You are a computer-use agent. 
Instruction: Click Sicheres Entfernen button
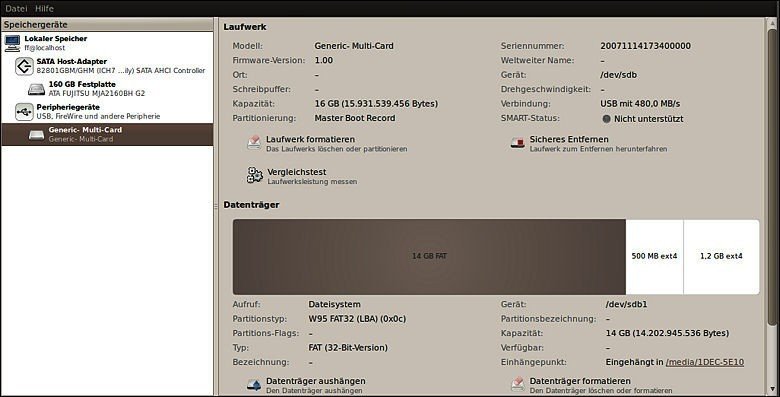[x=589, y=143]
